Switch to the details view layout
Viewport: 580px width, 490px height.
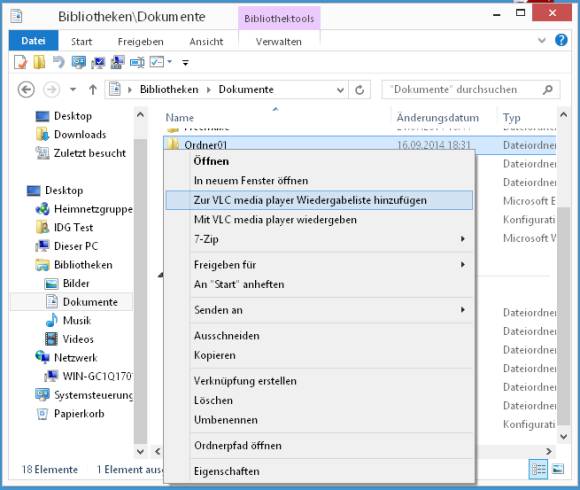[539, 470]
